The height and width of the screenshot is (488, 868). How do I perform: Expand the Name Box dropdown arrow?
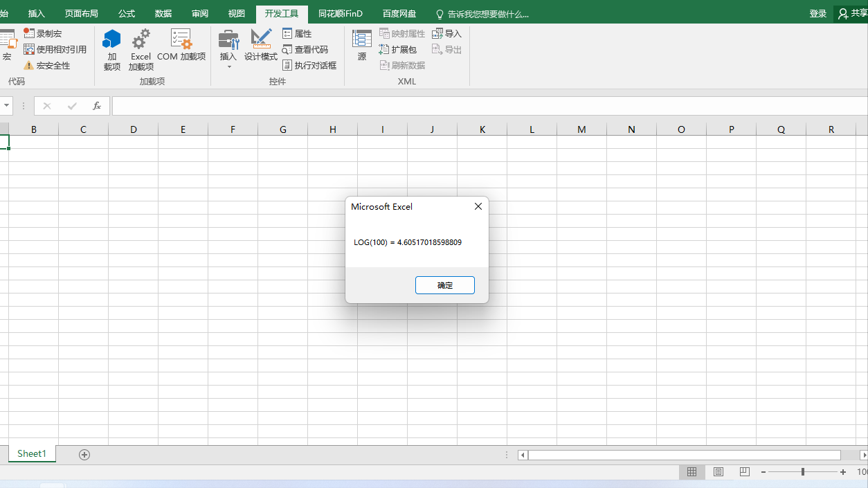click(x=6, y=106)
